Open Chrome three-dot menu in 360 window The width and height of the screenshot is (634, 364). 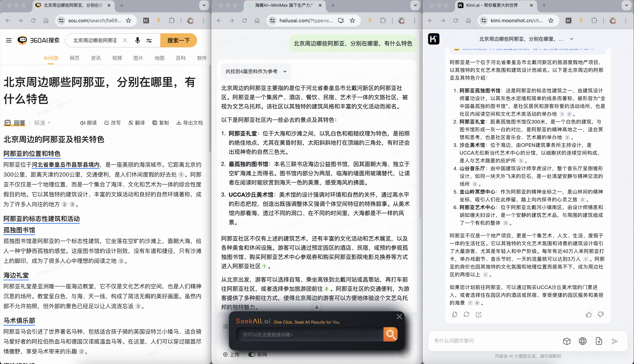[x=203, y=21]
